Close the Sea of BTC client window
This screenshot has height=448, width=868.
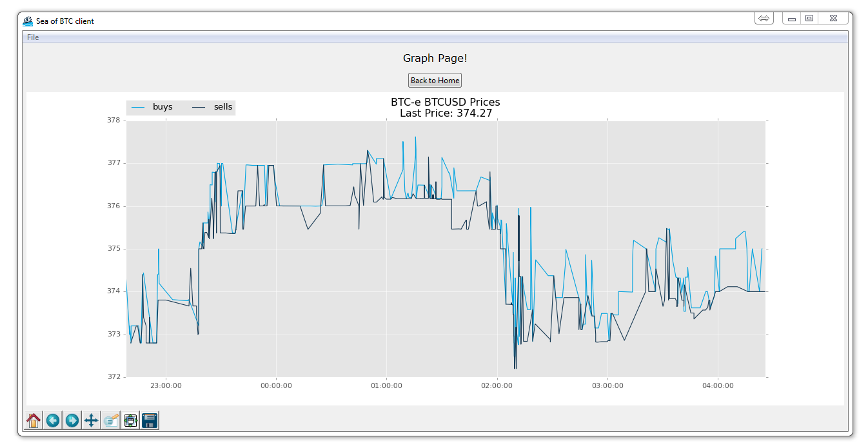point(833,19)
